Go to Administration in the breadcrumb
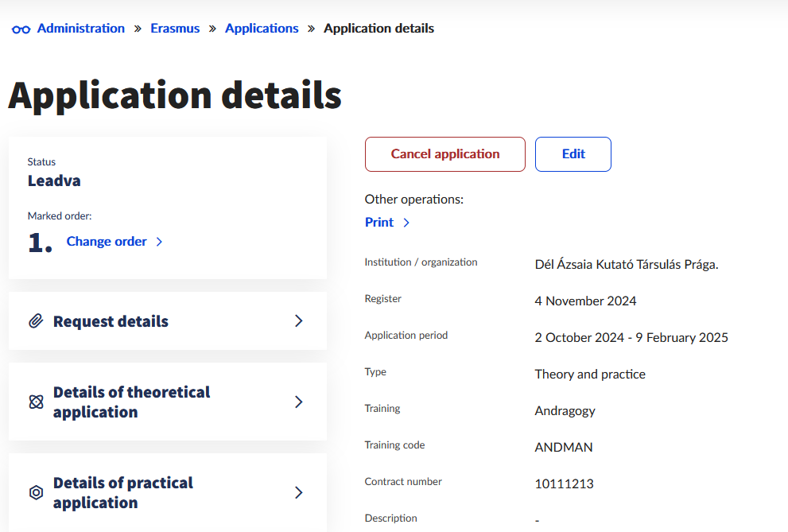The height and width of the screenshot is (532, 788). [x=81, y=29]
